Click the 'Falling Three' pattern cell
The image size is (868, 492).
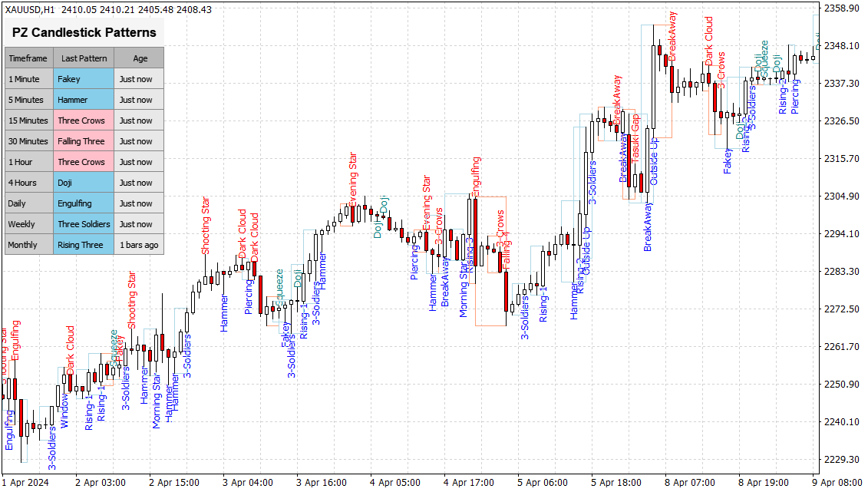tap(84, 141)
